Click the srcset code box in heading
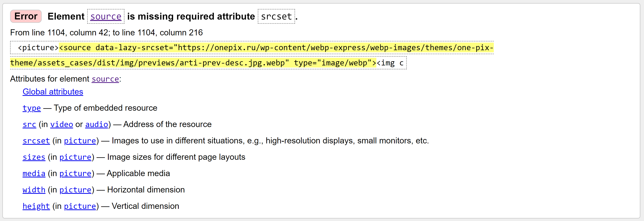The image size is (644, 221). tap(276, 17)
